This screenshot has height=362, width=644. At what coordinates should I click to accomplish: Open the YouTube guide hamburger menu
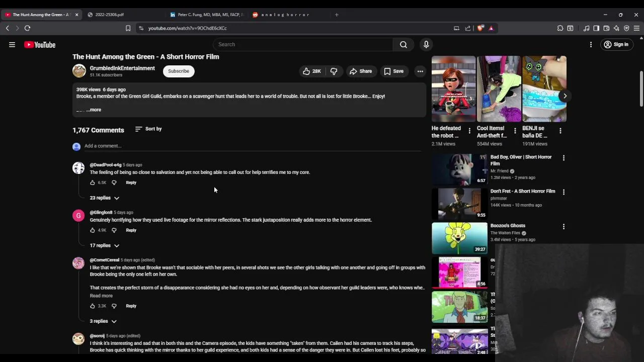(12, 45)
